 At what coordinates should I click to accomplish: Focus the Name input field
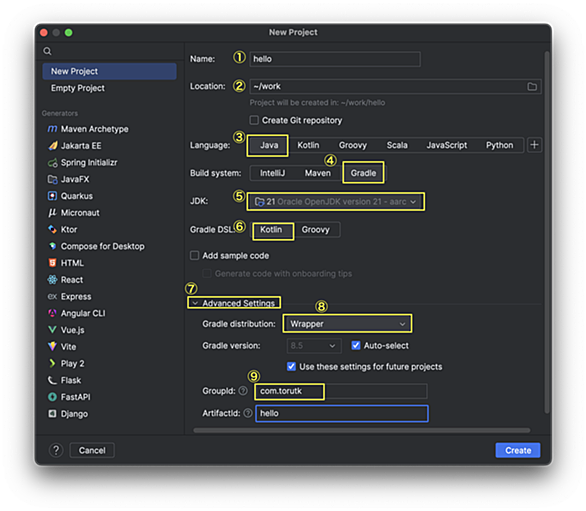tap(335, 59)
